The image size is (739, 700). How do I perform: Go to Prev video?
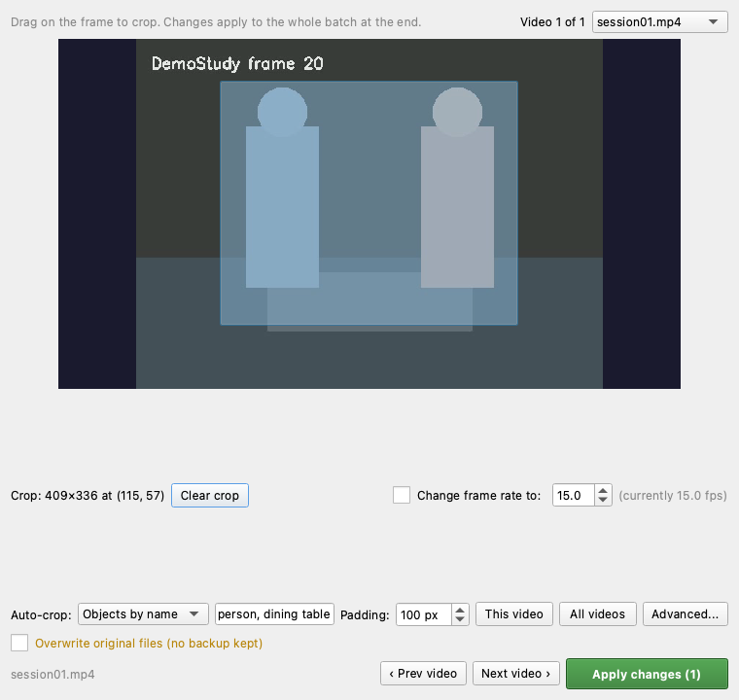(x=423, y=674)
